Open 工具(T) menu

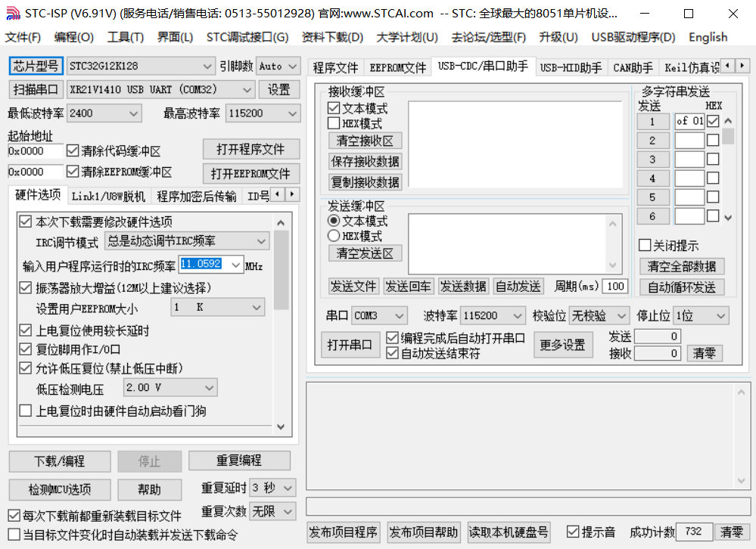click(x=126, y=37)
